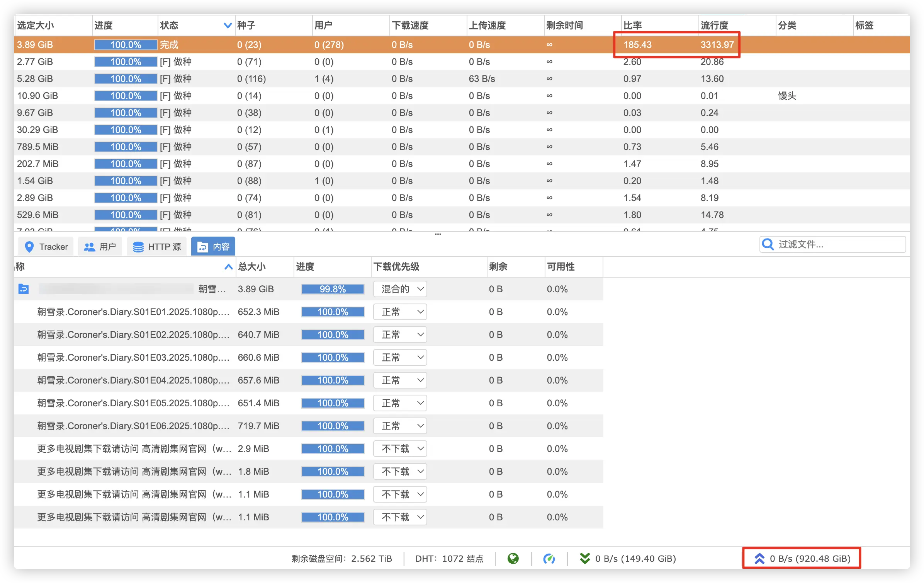Click the sort arrow in the name column header
Screen dimensions: 924x583
pyautogui.click(x=228, y=267)
